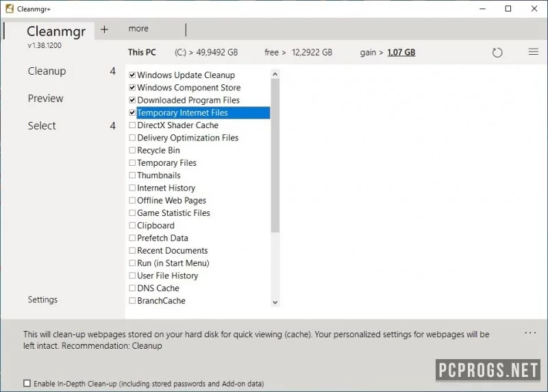Viewport: 548px width, 392px height.
Task: Click the list scrollbar thumb
Action: click(275, 156)
